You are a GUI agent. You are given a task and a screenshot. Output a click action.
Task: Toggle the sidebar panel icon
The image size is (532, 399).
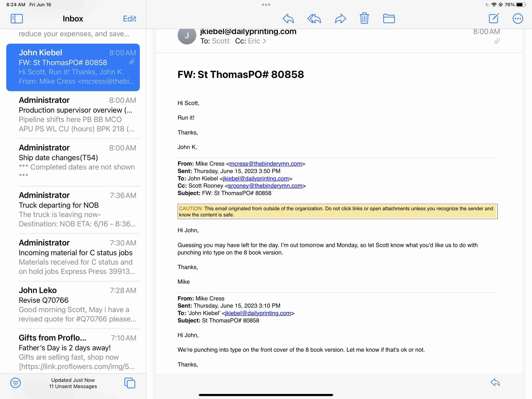[x=17, y=19]
